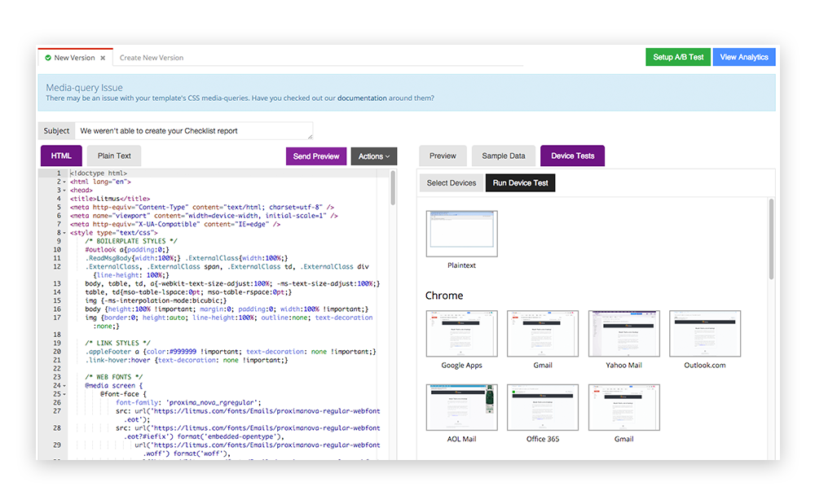Collapse the style block fold on line 8
Screen dimensions: 815x504
click(64, 233)
